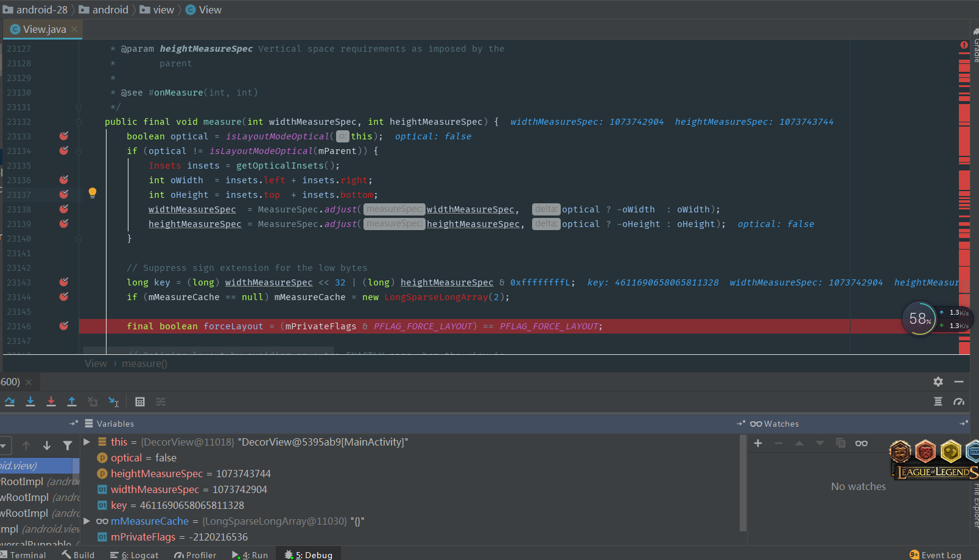Select the heightMeasureSpec variable row

(x=412, y=474)
